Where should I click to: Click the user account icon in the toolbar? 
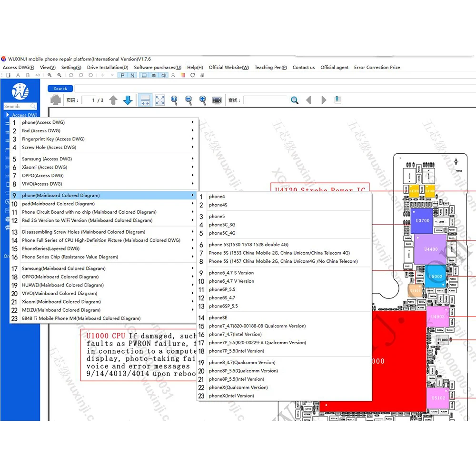coord(173,75)
